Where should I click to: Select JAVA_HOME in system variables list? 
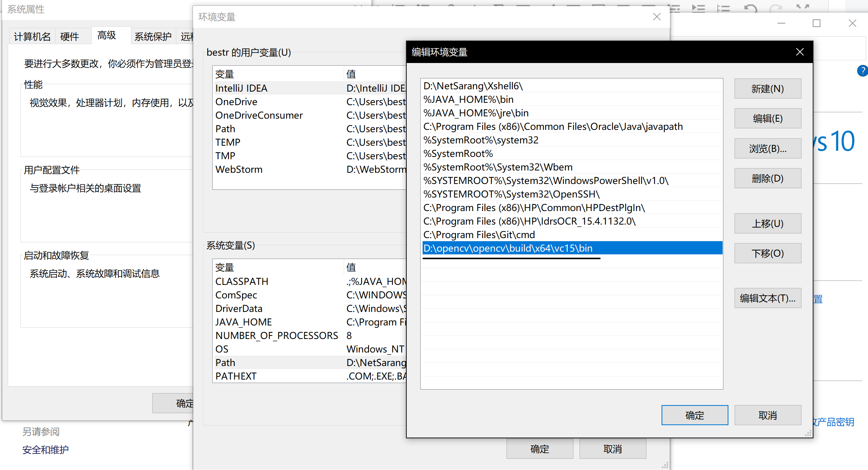click(244, 322)
